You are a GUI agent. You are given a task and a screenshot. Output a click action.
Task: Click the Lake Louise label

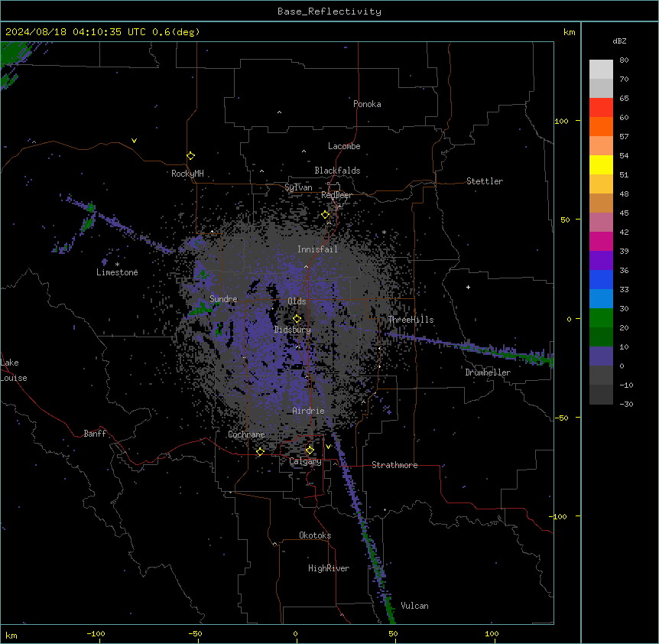tap(14, 370)
